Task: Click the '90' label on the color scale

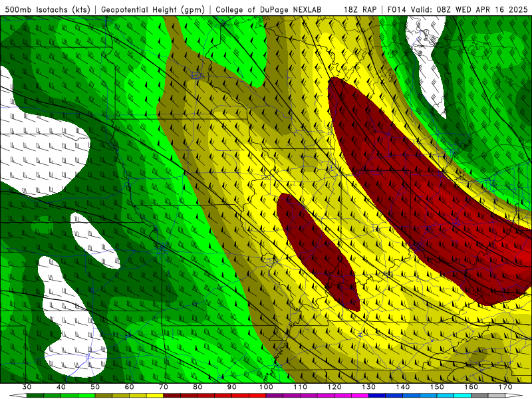Action: pyautogui.click(x=231, y=387)
